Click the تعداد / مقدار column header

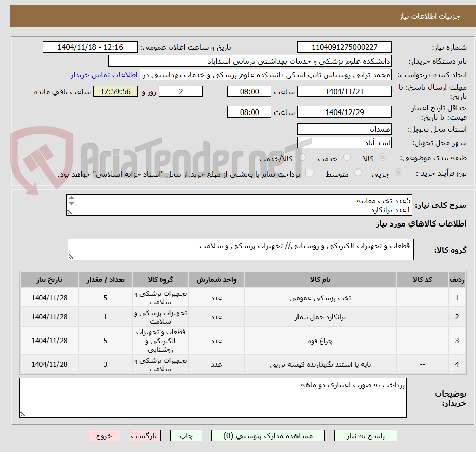tap(105, 280)
